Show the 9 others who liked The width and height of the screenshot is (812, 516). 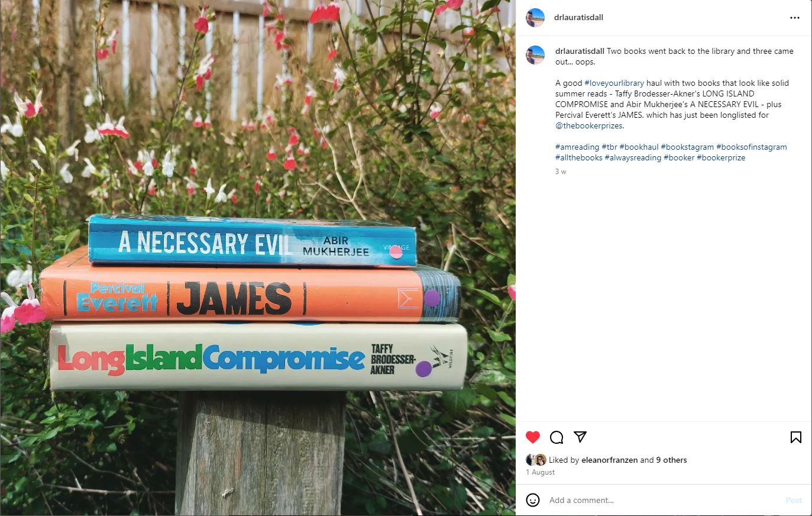pos(671,460)
